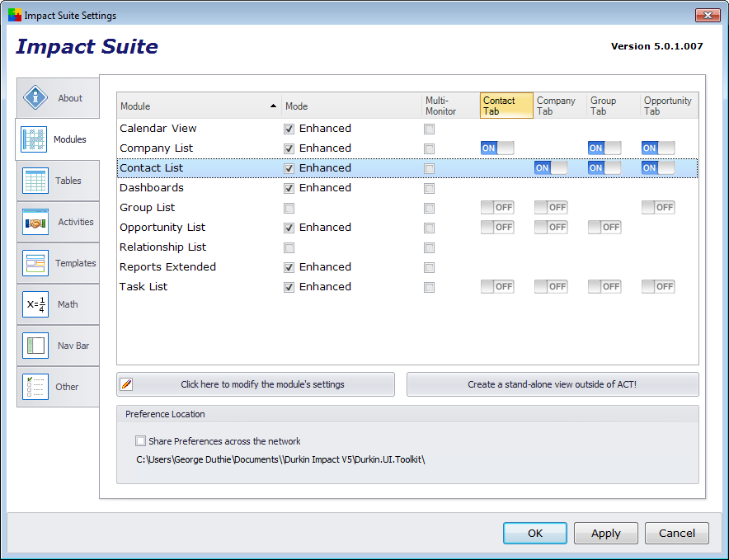
Task: Open the Activities tab
Action: click(x=58, y=222)
